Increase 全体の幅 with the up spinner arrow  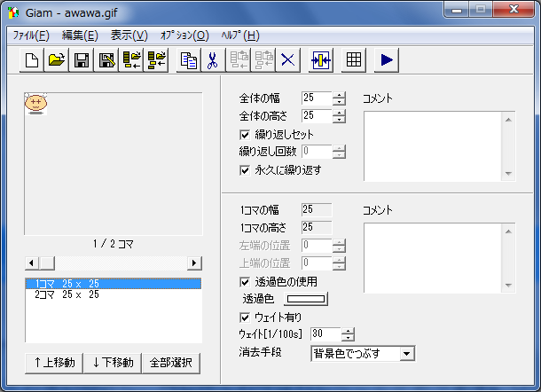[339, 94]
